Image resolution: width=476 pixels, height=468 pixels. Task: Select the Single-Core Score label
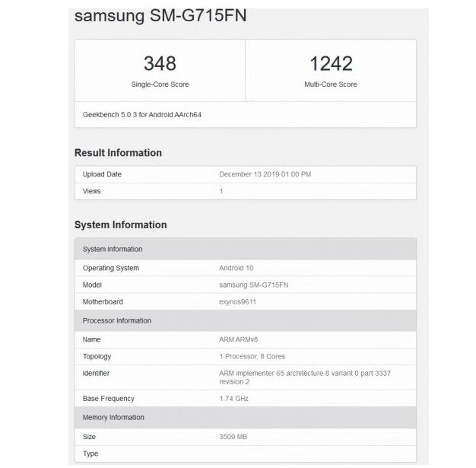160,84
